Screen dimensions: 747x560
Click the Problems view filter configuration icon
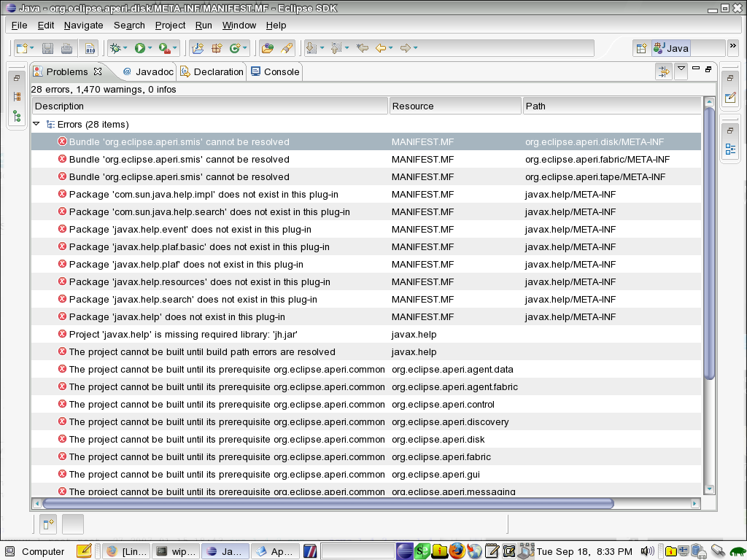tap(664, 72)
